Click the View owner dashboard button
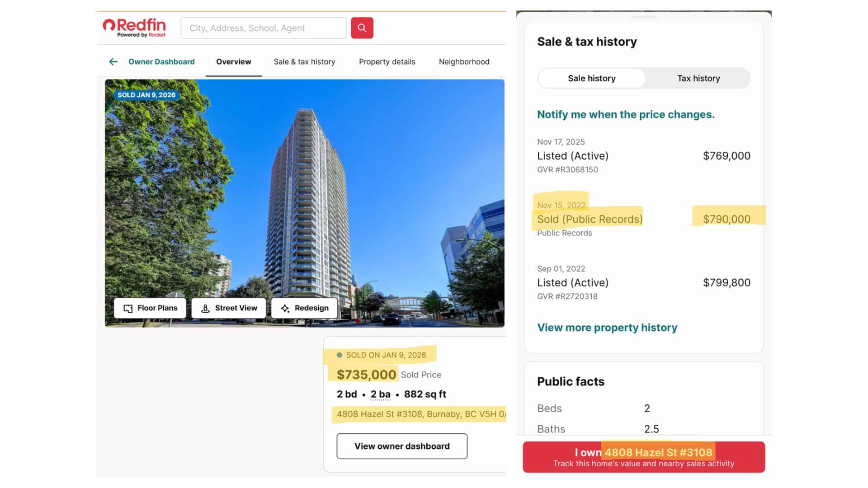 [401, 446]
